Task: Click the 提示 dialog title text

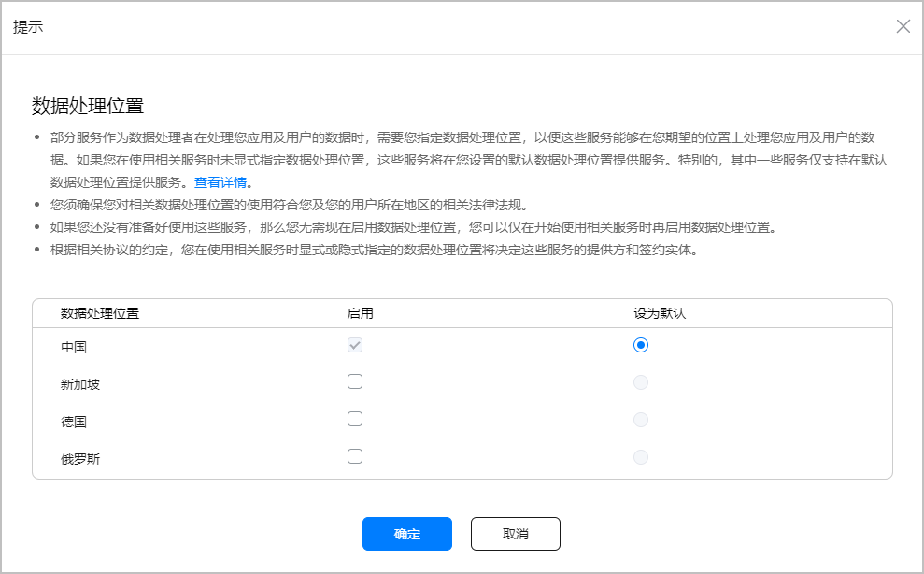Action: point(28,27)
